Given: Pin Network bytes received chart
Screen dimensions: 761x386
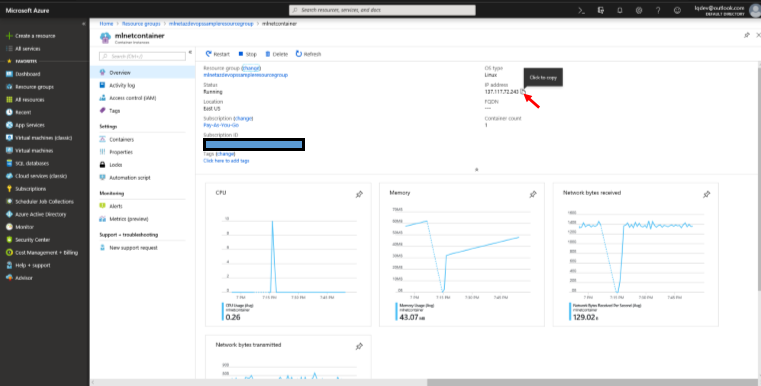Looking at the screenshot, I should click(x=707, y=194).
